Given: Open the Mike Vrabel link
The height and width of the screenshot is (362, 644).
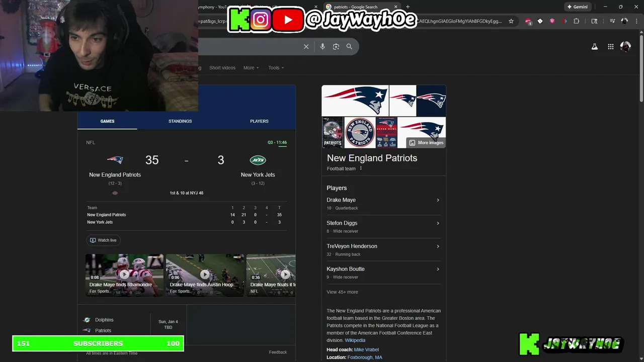Looking at the screenshot, I should 366,349.
